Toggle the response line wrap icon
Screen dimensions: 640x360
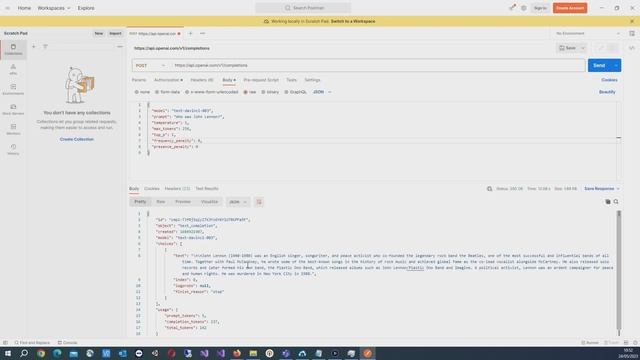[x=259, y=202]
